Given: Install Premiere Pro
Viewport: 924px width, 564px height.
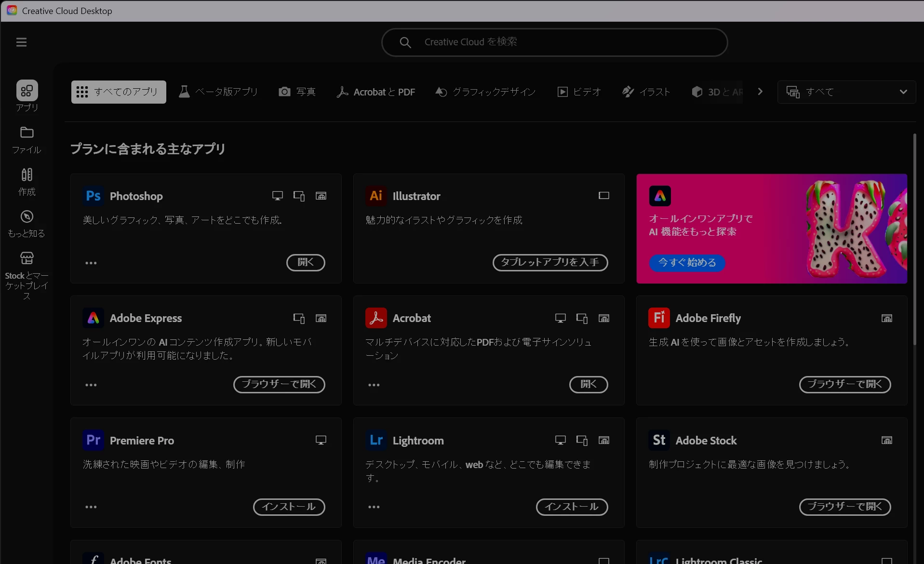Looking at the screenshot, I should click(289, 507).
